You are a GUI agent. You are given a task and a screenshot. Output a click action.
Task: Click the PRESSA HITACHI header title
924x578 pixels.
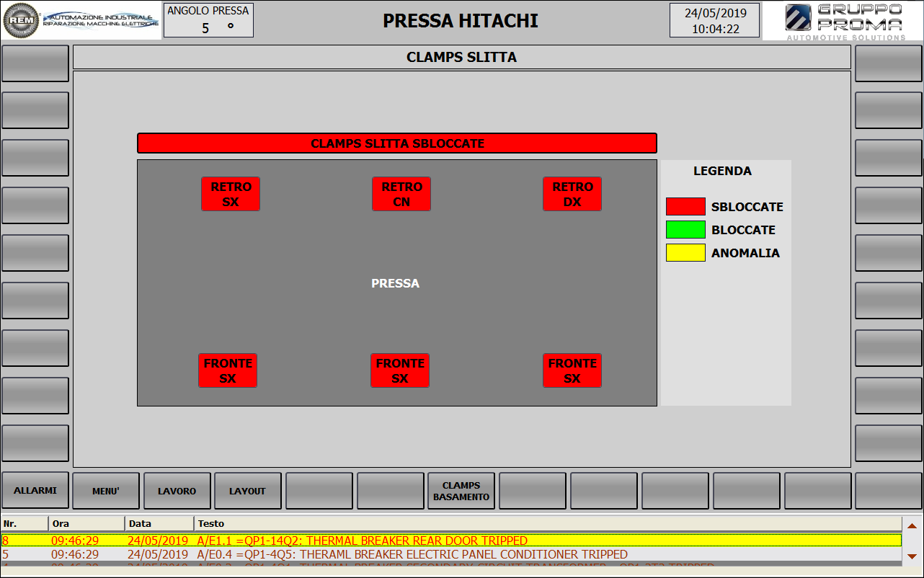point(461,21)
